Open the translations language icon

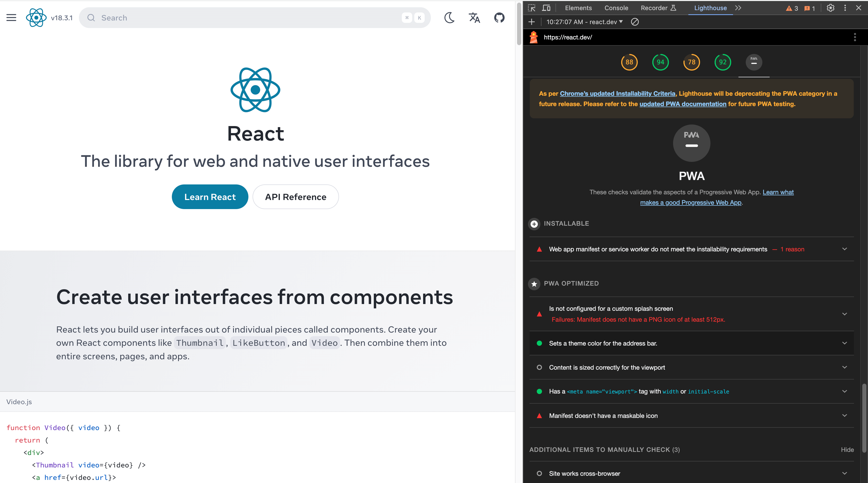click(x=474, y=18)
